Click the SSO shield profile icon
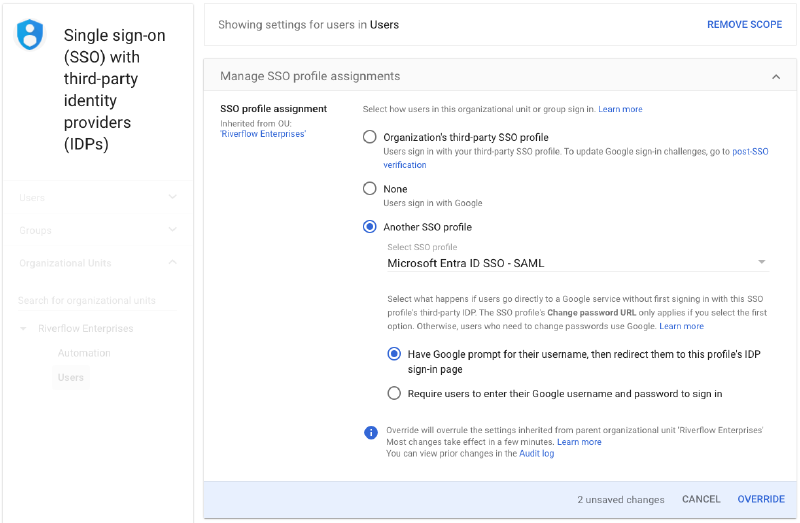 (x=30, y=34)
